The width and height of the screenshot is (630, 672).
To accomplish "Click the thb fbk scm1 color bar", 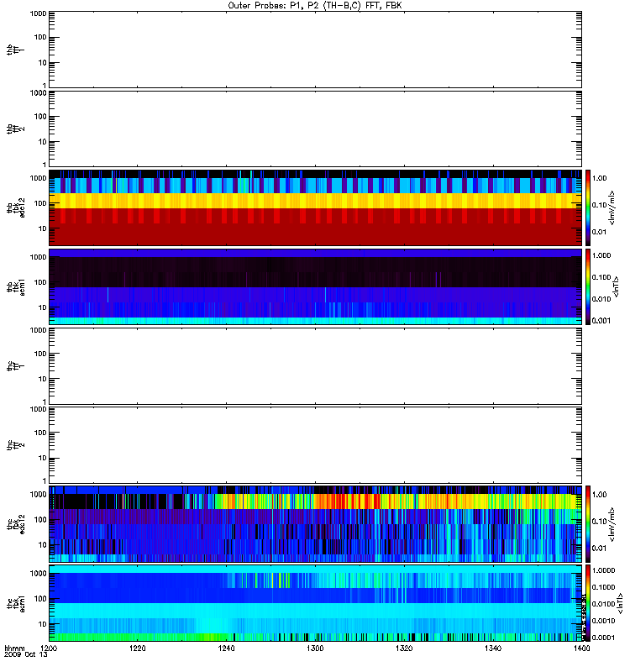I will (588, 286).
